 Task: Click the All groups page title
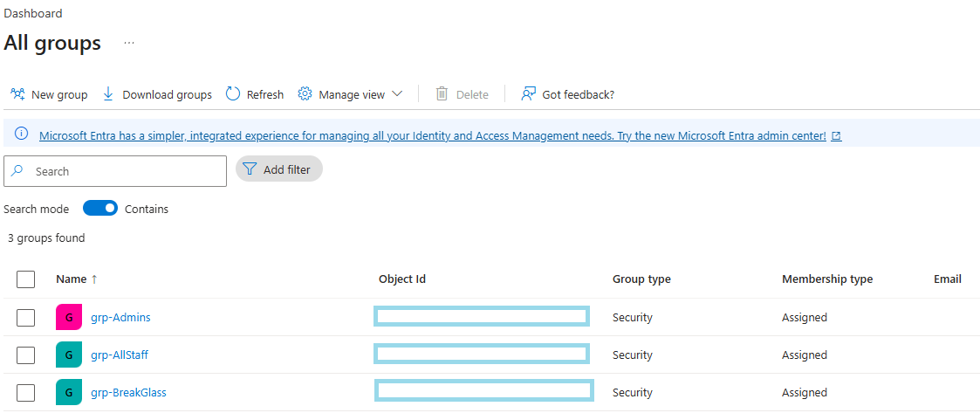pyautogui.click(x=52, y=43)
